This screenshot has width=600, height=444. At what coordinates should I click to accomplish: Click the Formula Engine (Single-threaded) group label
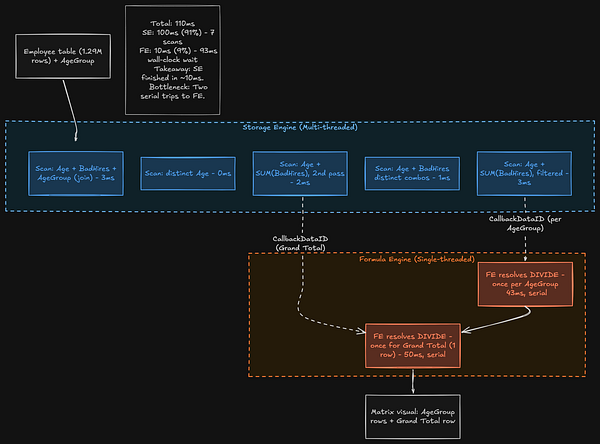(x=417, y=259)
